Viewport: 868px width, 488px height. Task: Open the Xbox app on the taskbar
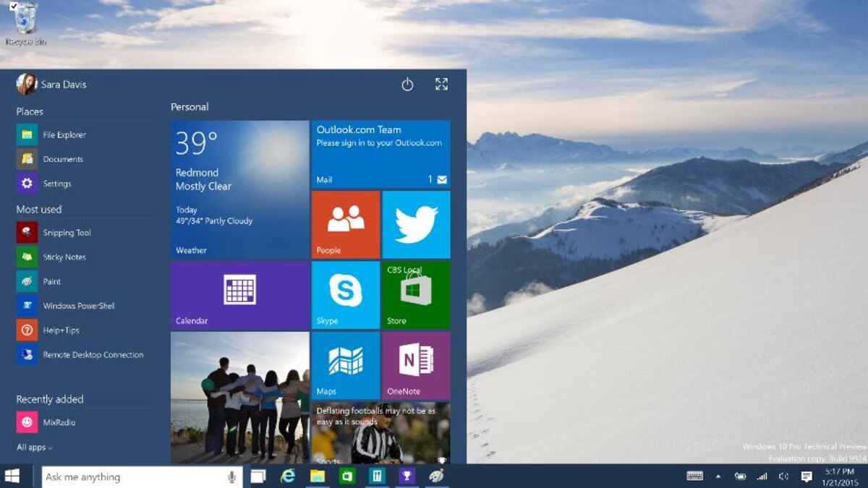(408, 477)
